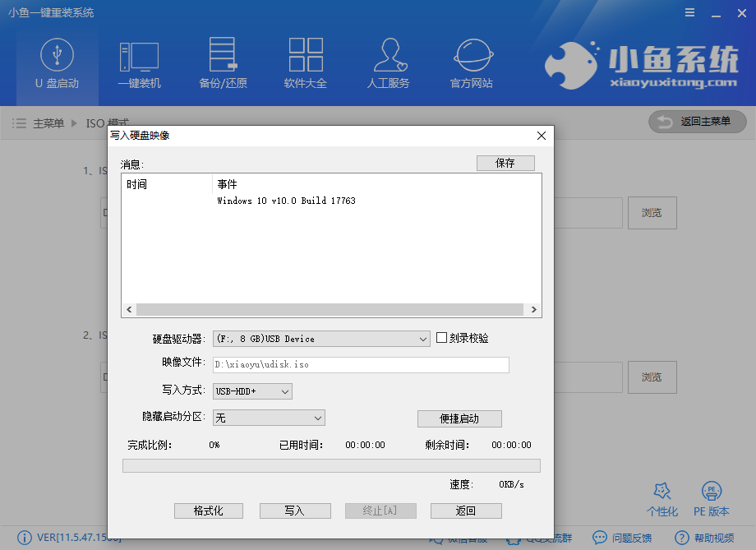Click the ISO 模式 breadcrumb entry
The image size is (756, 550).
(x=109, y=123)
